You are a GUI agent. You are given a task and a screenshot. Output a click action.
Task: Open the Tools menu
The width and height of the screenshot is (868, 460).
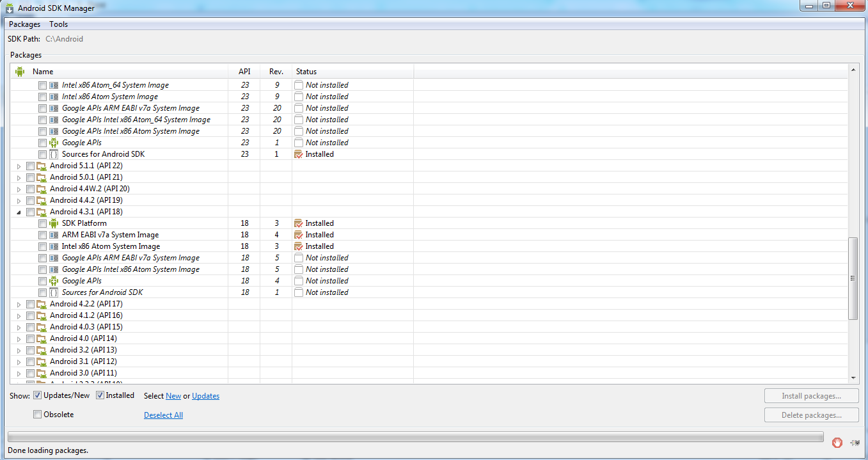[x=58, y=24]
